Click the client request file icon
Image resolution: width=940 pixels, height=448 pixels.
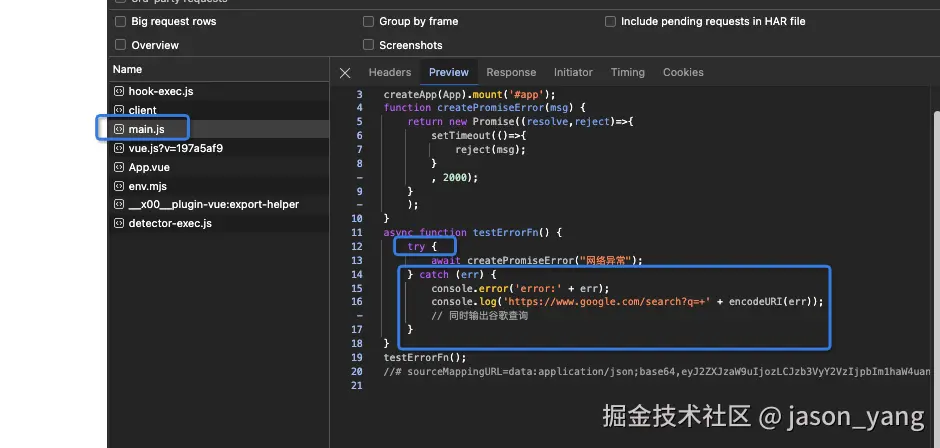click(119, 110)
